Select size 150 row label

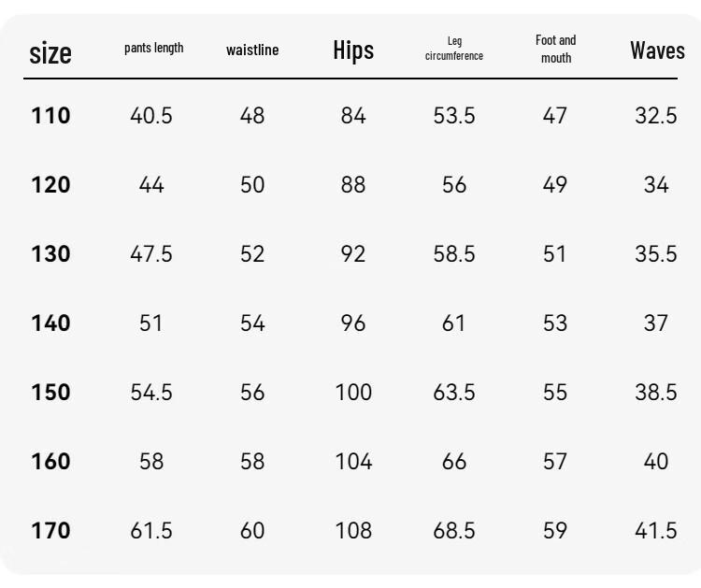[50, 392]
